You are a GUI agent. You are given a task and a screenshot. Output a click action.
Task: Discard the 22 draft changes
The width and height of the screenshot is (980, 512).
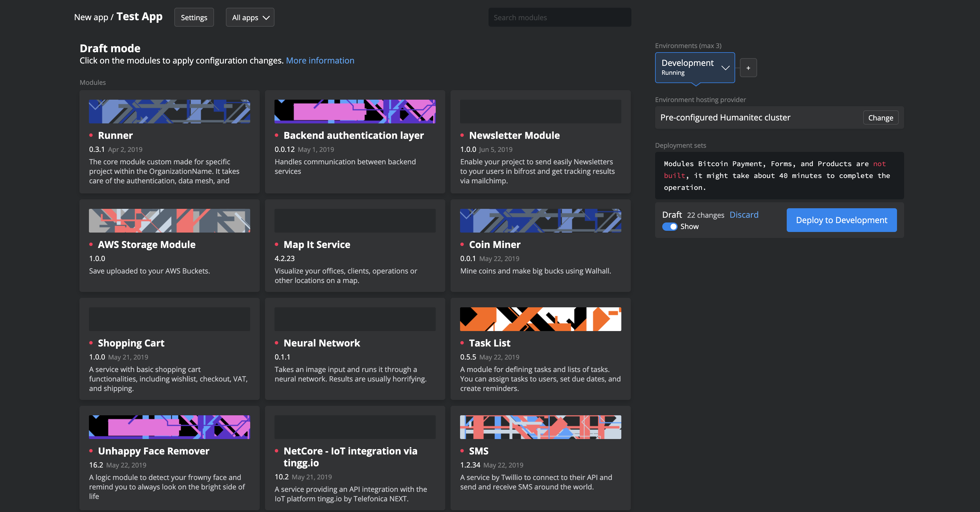(x=744, y=215)
